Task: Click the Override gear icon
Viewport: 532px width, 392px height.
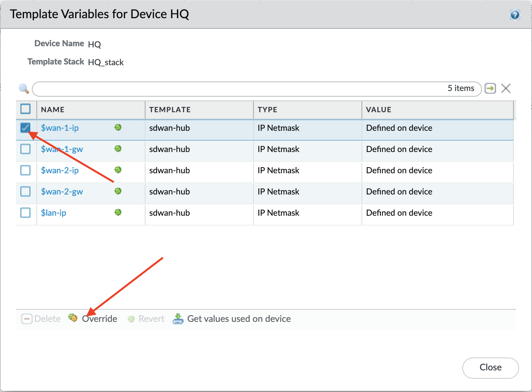Action: click(73, 318)
